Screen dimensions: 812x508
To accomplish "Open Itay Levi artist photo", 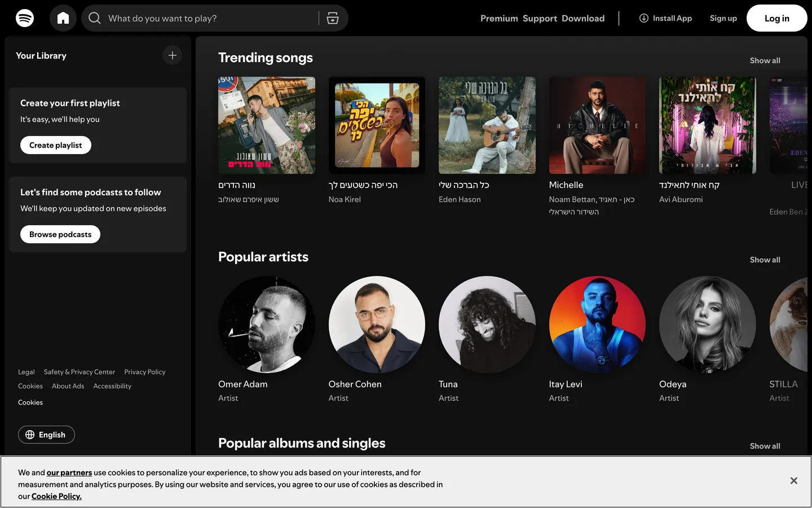I will point(597,325).
